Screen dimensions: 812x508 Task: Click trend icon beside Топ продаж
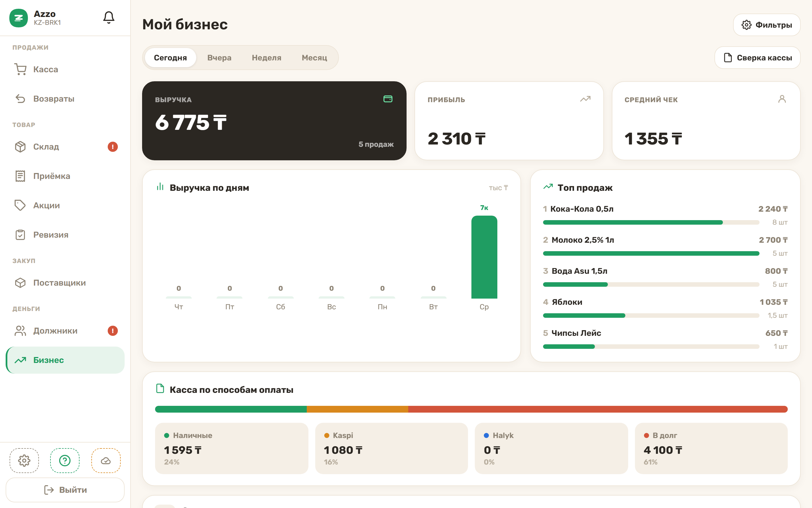pyautogui.click(x=548, y=187)
